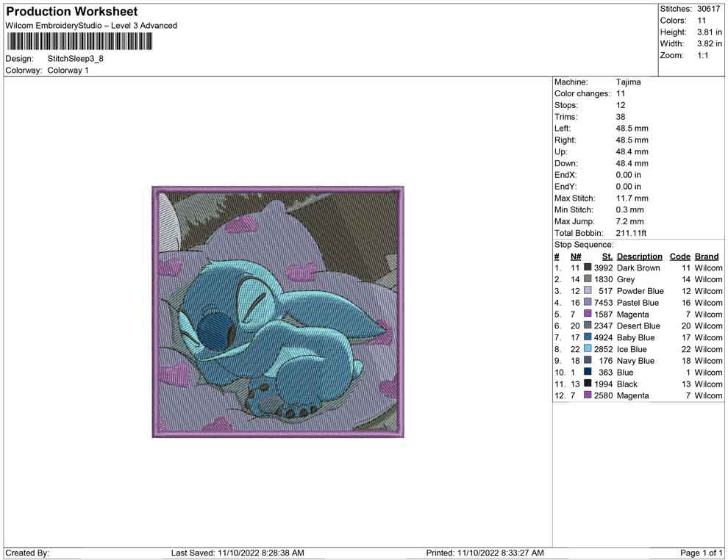Click the Height value 3.81 in
Image resolution: width=728 pixels, height=560 pixels.
(709, 32)
